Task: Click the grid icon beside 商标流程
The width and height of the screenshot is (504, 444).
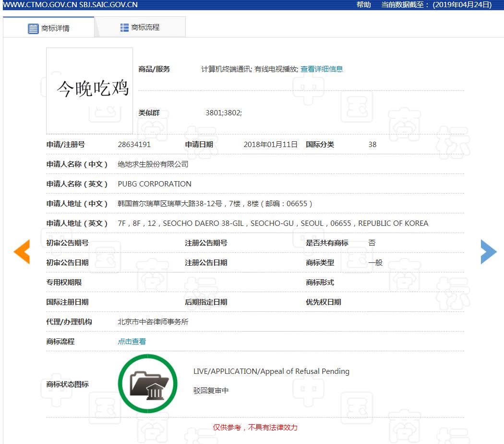Action: (x=124, y=28)
